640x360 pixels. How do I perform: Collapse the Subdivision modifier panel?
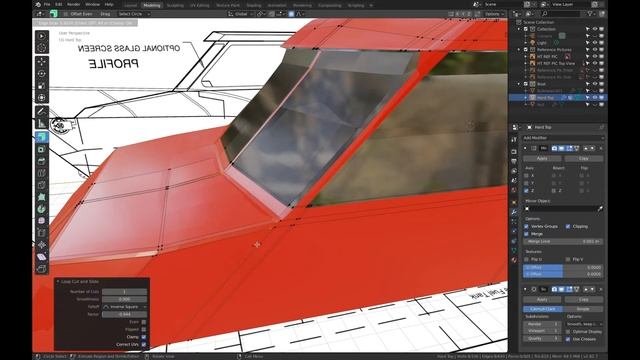coord(525,289)
